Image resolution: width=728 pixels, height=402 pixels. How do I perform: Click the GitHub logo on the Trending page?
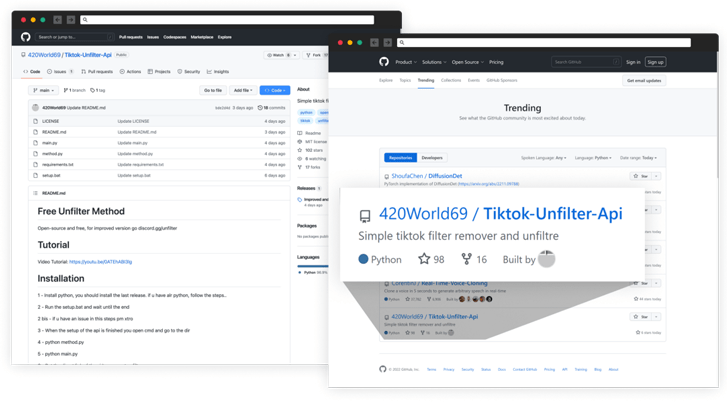pos(384,62)
